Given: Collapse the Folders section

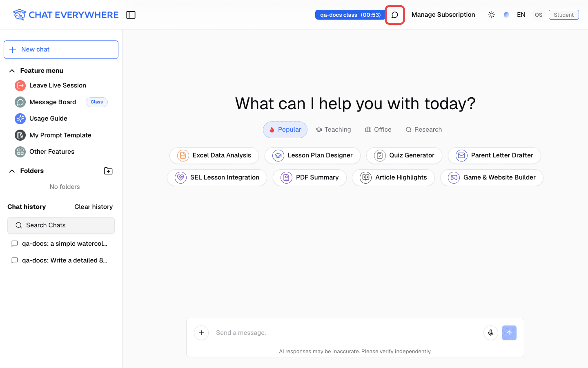Looking at the screenshot, I should tap(12, 171).
